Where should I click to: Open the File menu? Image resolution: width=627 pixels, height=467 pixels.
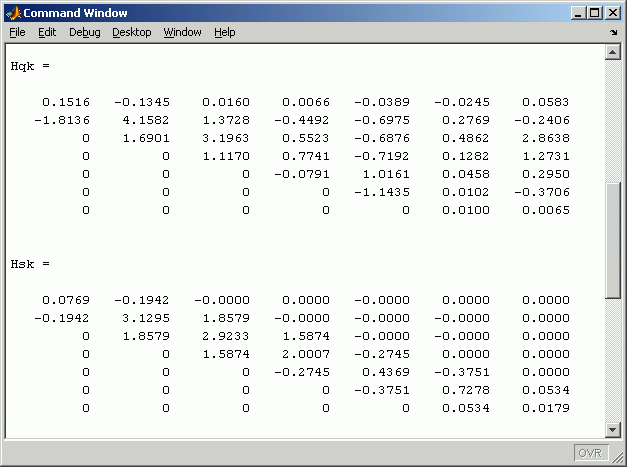(x=17, y=32)
